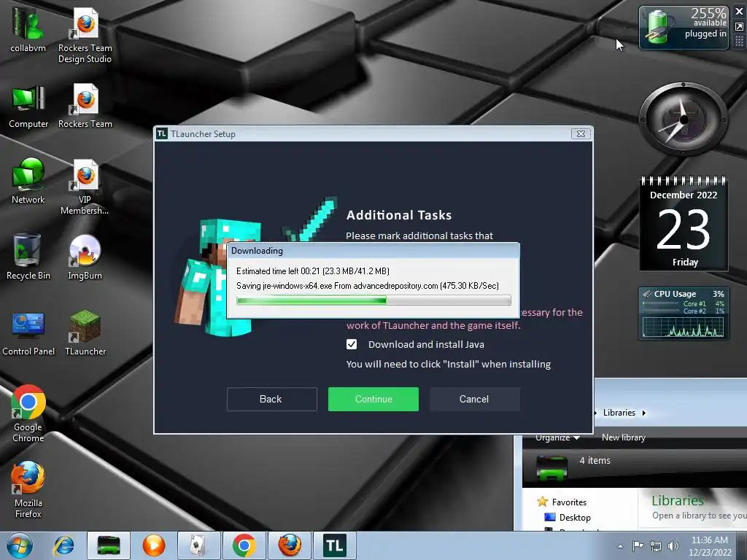Enlarge the battery gadget with the arrow button
The image size is (747, 560).
739,27
